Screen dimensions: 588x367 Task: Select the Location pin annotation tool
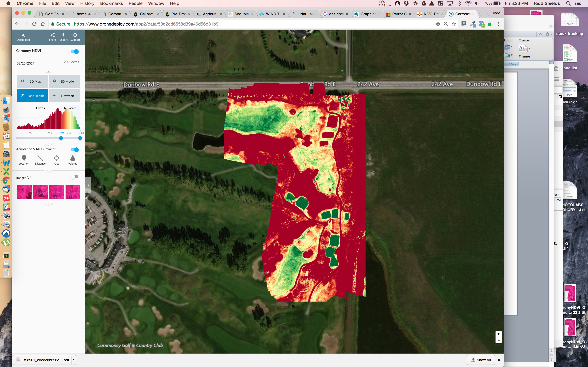coord(24,160)
